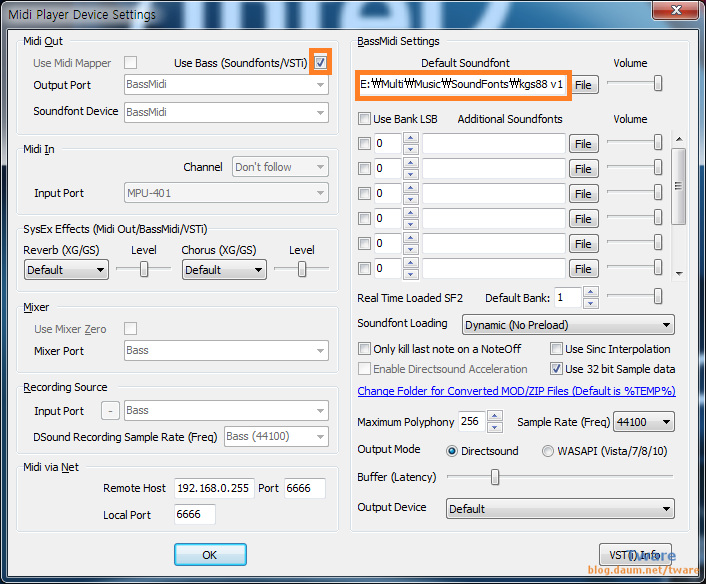Open Soundfont Device dropdown

coord(226,112)
